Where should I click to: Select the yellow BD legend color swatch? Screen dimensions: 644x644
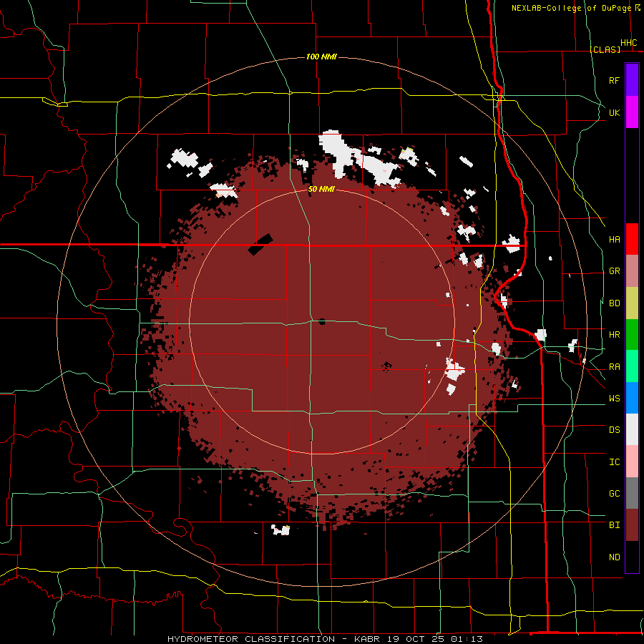click(x=632, y=303)
